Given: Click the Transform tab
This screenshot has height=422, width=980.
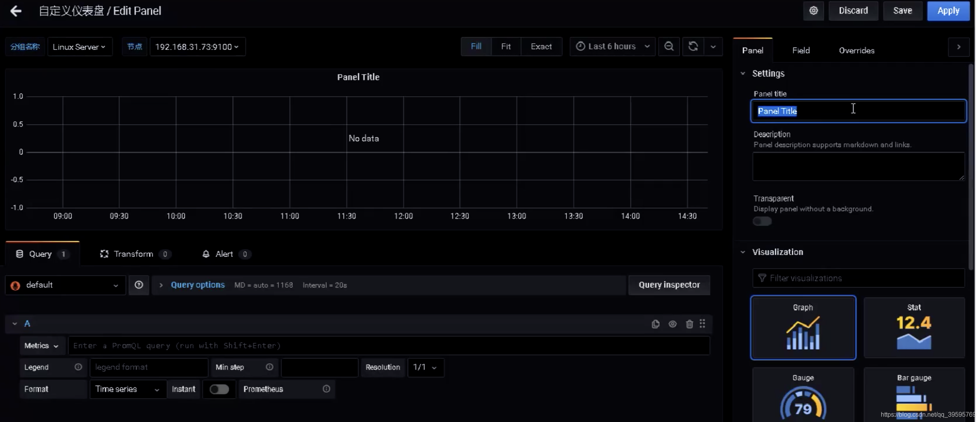Looking at the screenshot, I should tap(133, 254).
